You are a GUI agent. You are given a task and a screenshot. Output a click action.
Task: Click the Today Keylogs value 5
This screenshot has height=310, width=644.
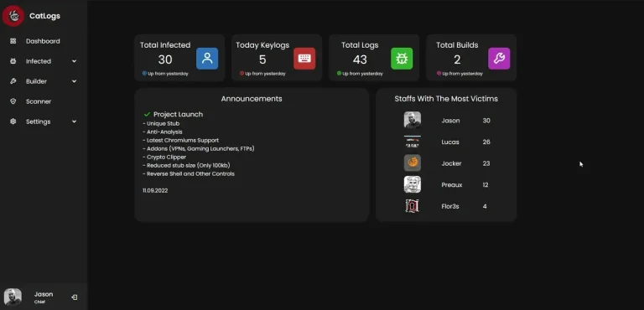click(262, 59)
